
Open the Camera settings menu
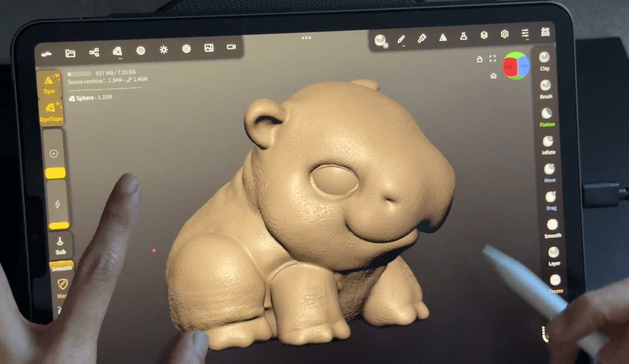click(231, 47)
